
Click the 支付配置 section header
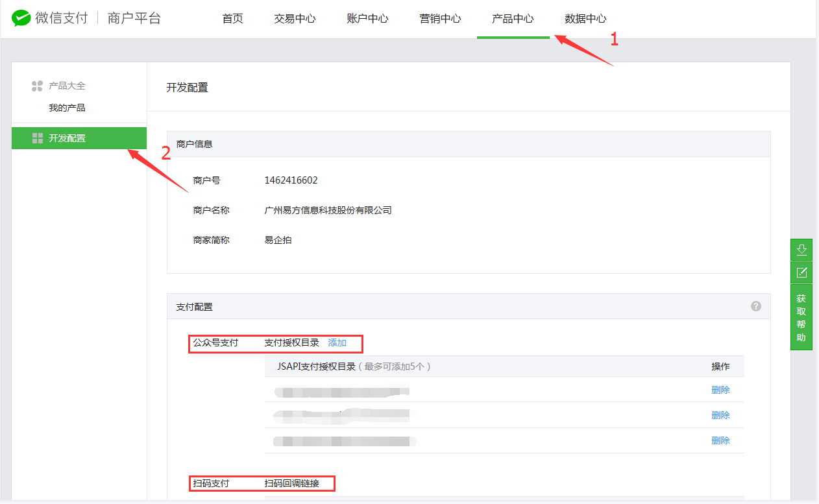(469, 306)
